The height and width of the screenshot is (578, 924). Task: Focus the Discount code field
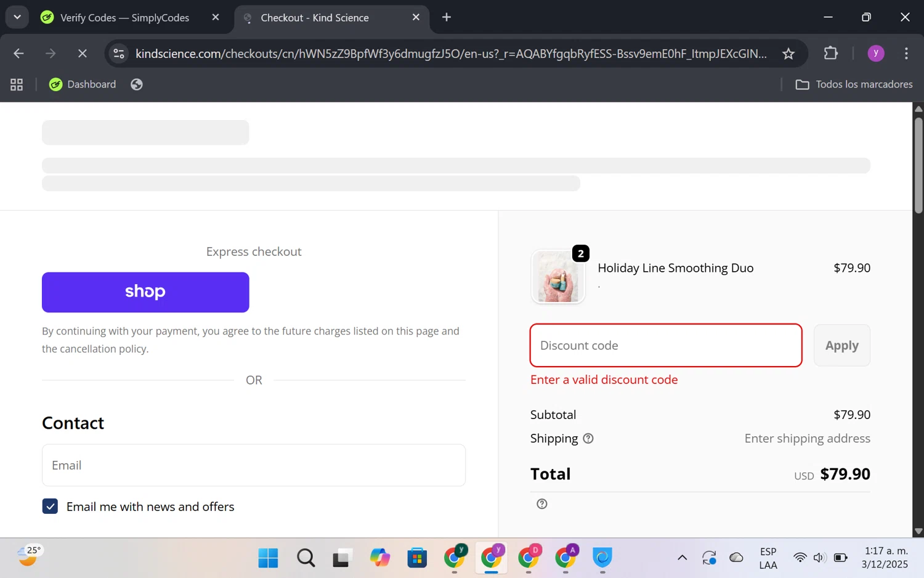[666, 345]
